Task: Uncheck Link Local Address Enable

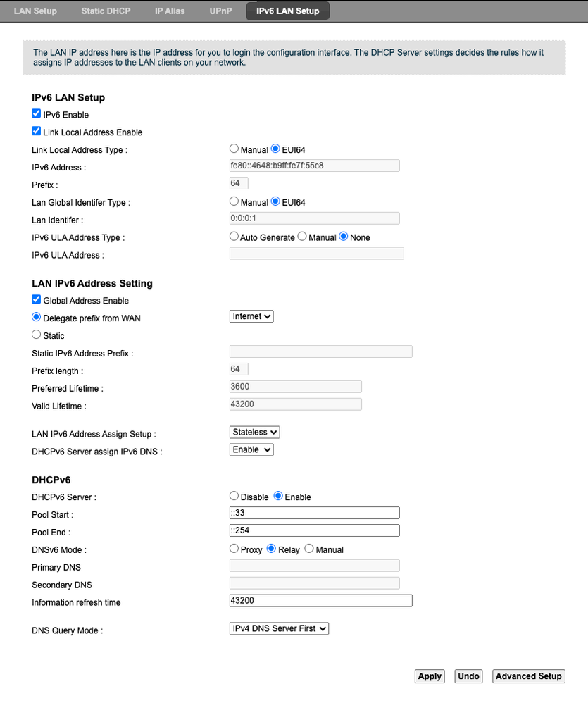Action: (x=37, y=131)
